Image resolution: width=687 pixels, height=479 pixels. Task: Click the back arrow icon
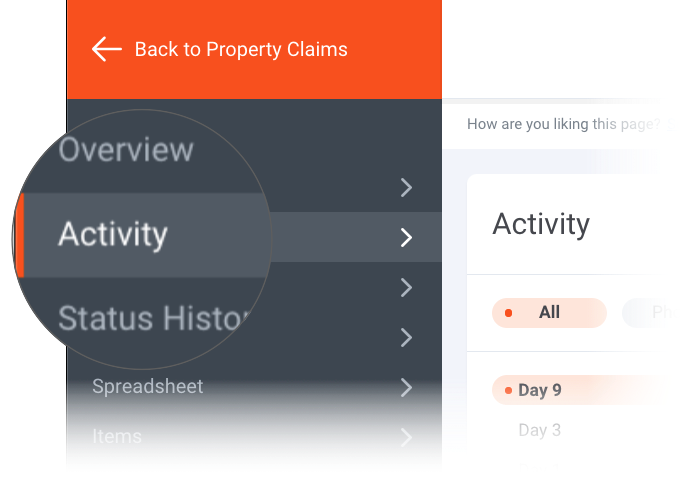click(x=106, y=49)
